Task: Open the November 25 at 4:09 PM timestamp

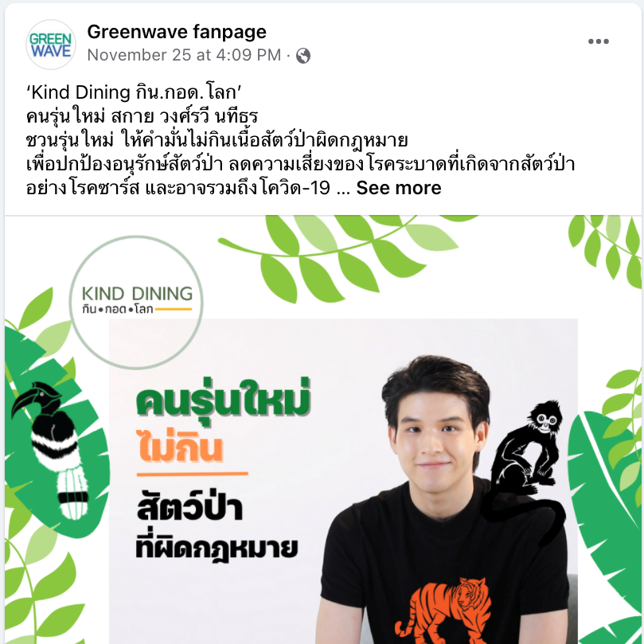Action: pos(184,55)
